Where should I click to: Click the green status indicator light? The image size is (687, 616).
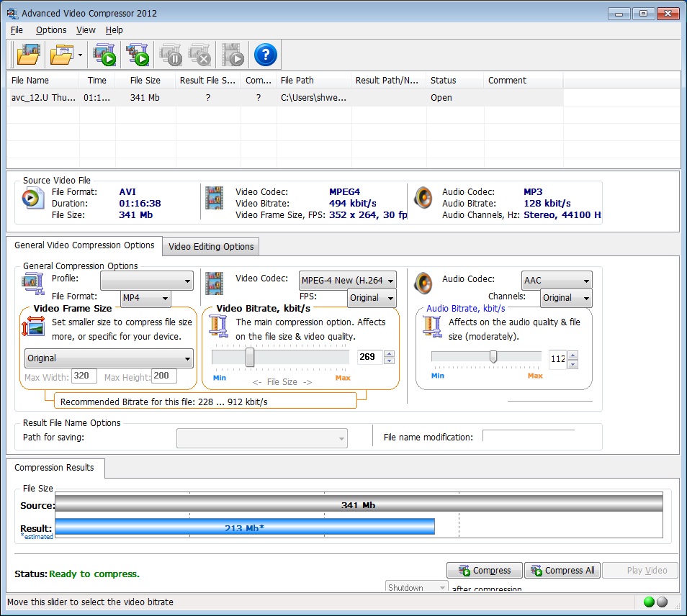pos(647,601)
